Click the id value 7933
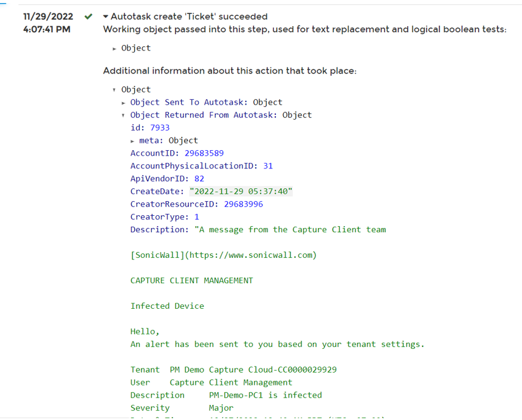The image size is (522, 420). point(160,128)
